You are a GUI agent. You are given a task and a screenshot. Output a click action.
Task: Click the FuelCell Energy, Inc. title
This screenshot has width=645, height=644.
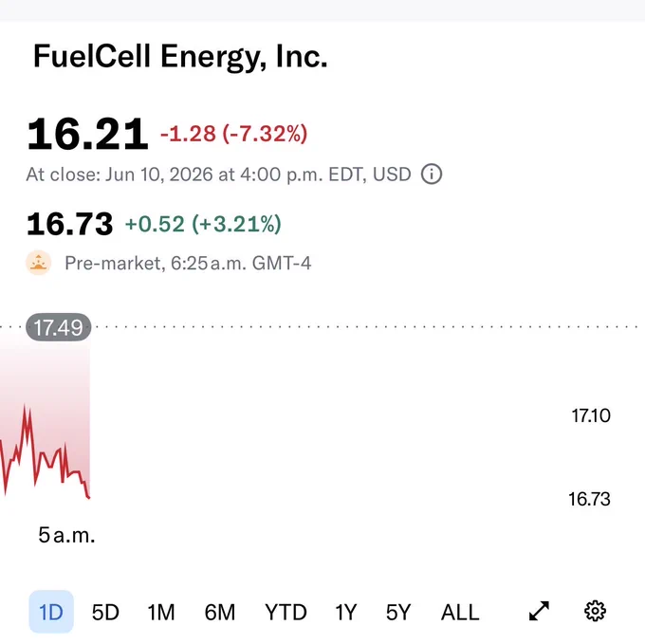pos(180,57)
